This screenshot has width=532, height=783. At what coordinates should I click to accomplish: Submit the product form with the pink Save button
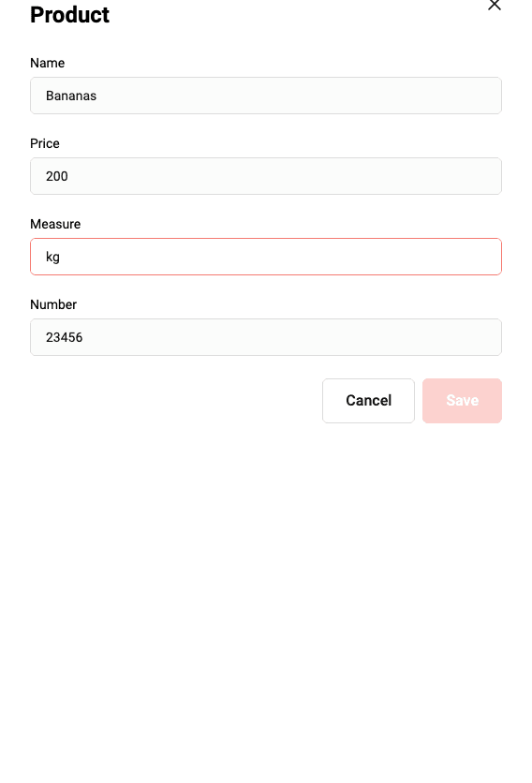coord(462,401)
